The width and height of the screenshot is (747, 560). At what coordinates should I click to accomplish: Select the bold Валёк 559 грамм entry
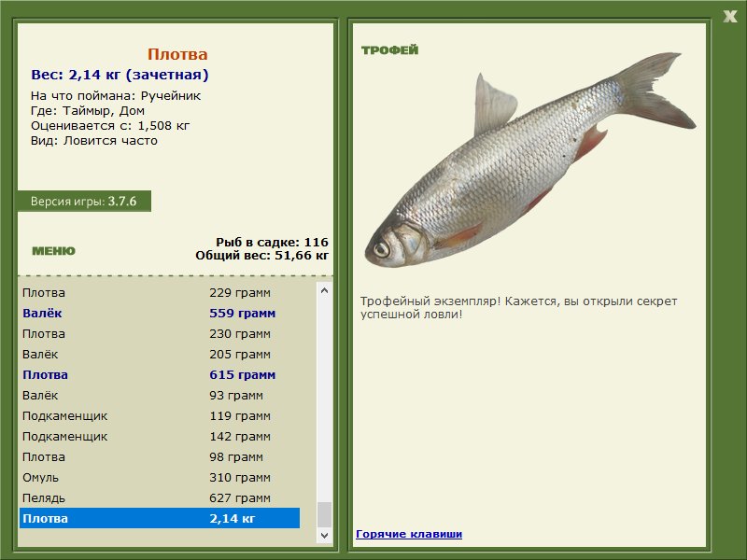[x=160, y=314]
